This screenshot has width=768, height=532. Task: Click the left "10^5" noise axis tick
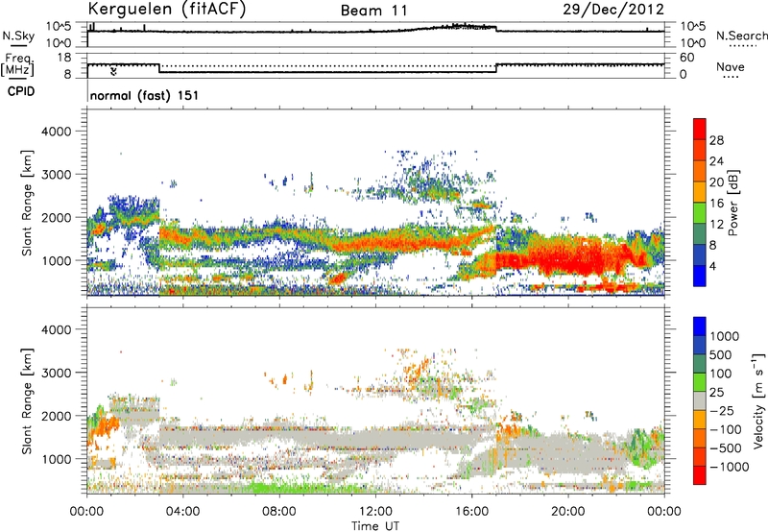pyautogui.click(x=59, y=27)
